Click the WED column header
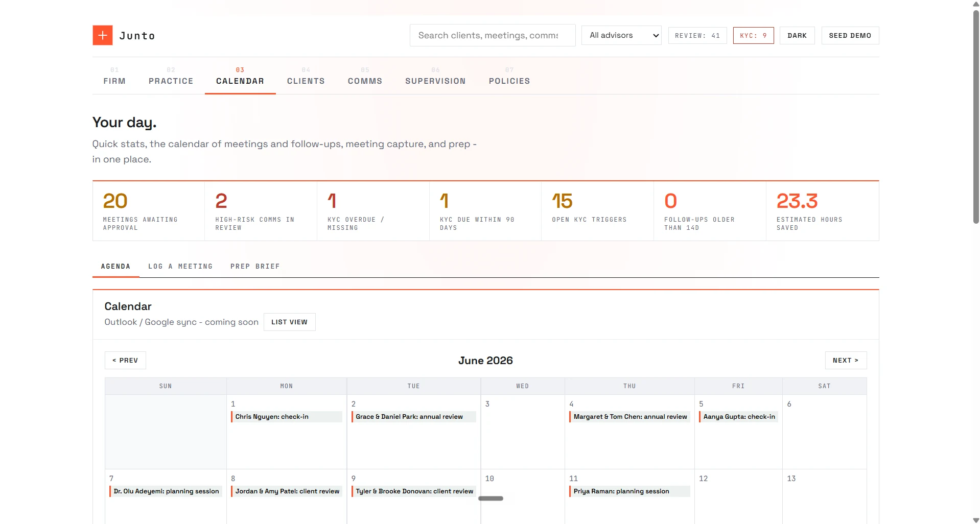980x524 pixels. pyautogui.click(x=523, y=386)
